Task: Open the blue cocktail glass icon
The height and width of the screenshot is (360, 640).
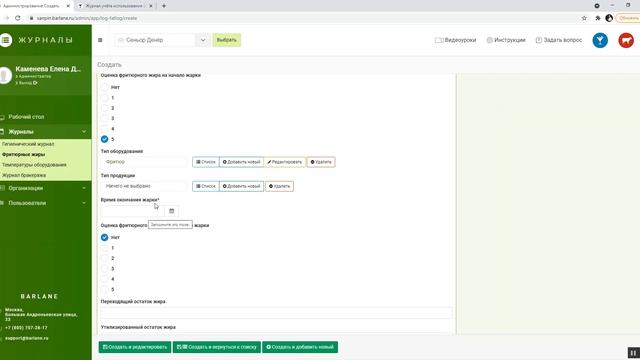Action: 600,40
